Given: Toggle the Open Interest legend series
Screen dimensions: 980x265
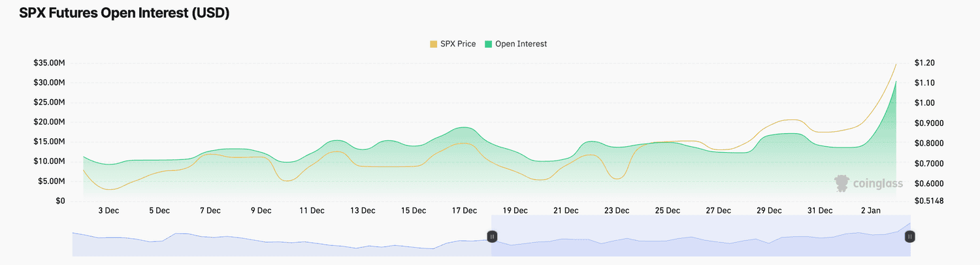Looking at the screenshot, I should point(515,44).
